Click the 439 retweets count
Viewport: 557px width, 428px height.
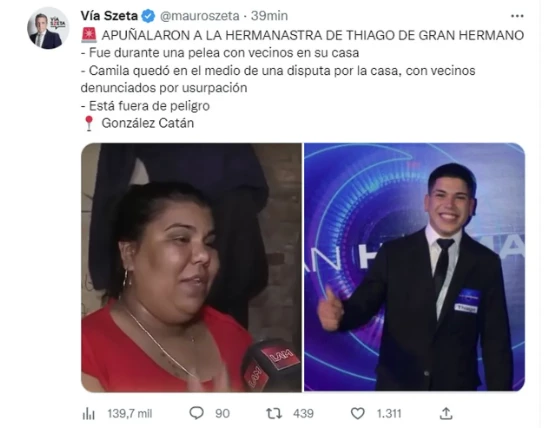click(x=303, y=414)
